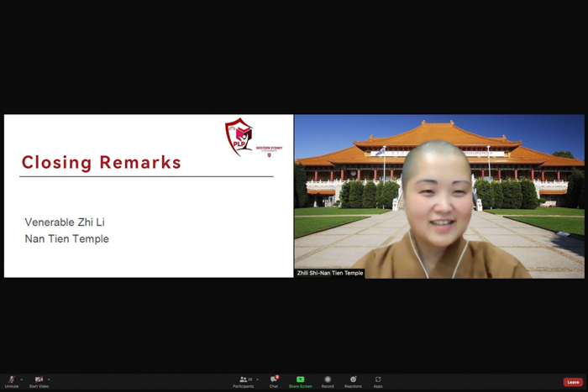
Task: Click the 'Venerable Zhi Li' text
Action: pyautogui.click(x=65, y=222)
